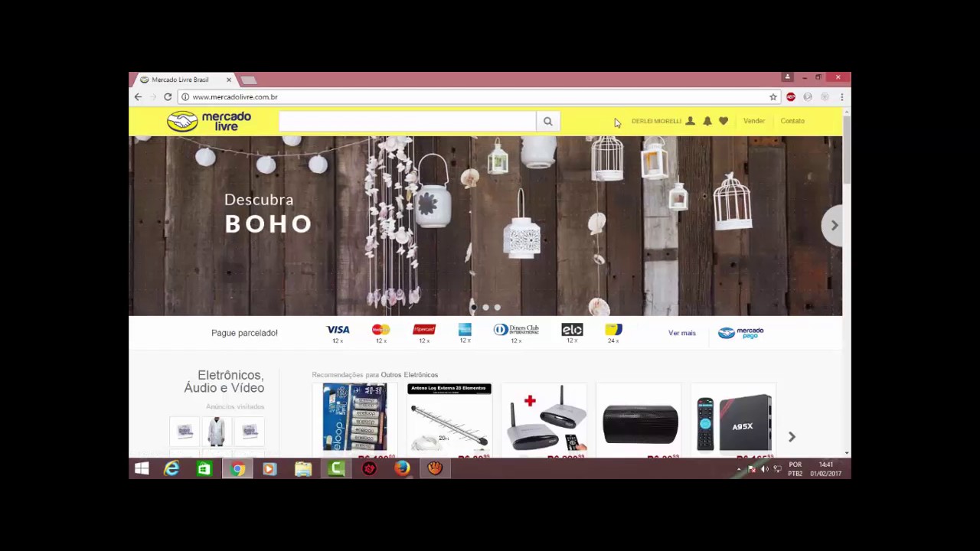Open the wireless router product thumbnail
This screenshot has width=980, height=551.
pos(544,419)
